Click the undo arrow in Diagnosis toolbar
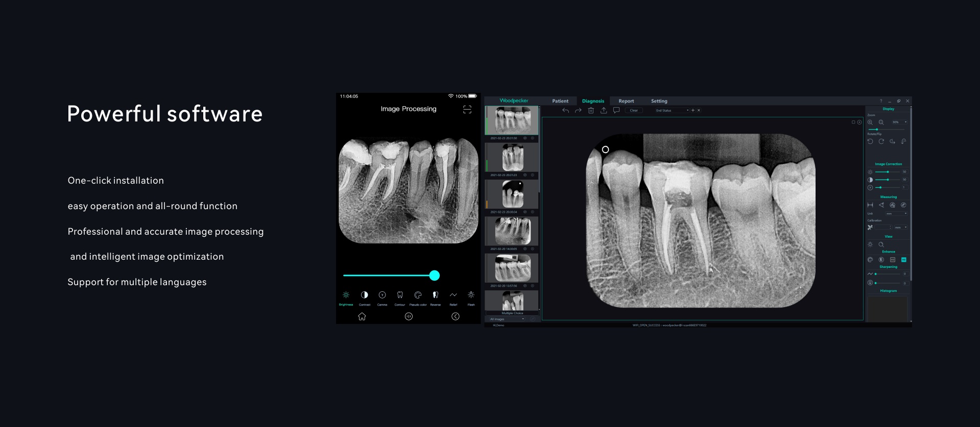Viewport: 980px width, 427px height. tap(565, 110)
